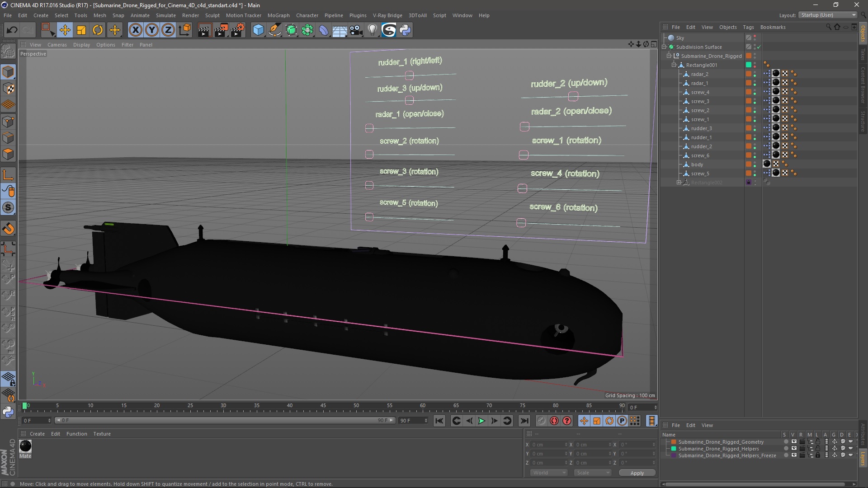Open the viewport Cameras menu
The height and width of the screenshot is (488, 868).
pos(57,45)
